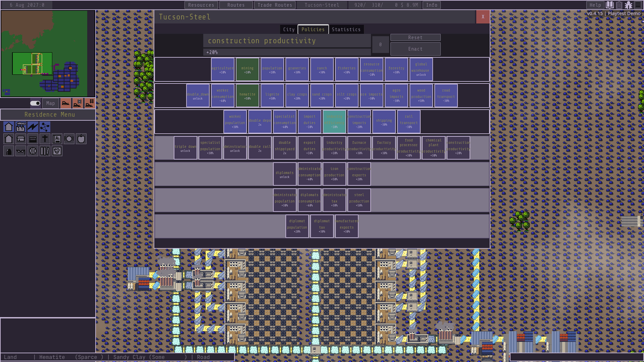Viewport: 644px width, 362px height.
Task: Click the lightning power icon in Residence Menu
Action: tap(33, 127)
